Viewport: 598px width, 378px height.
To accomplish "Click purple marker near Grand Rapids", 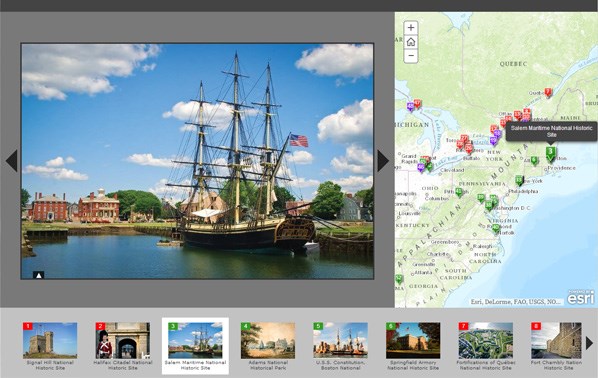I will tap(421, 167).
